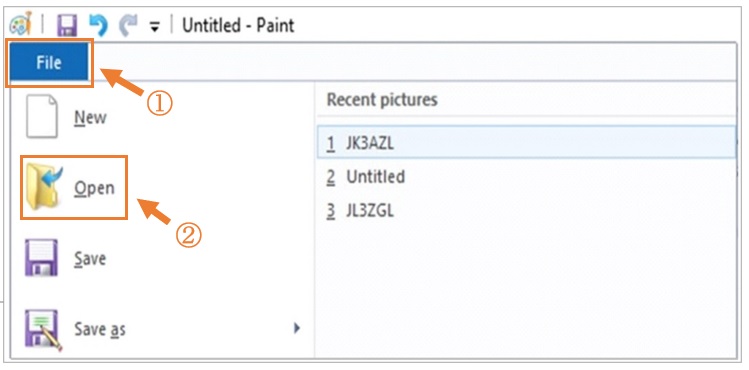Select the Open menu entry text
749x370 pixels.
[x=94, y=189]
